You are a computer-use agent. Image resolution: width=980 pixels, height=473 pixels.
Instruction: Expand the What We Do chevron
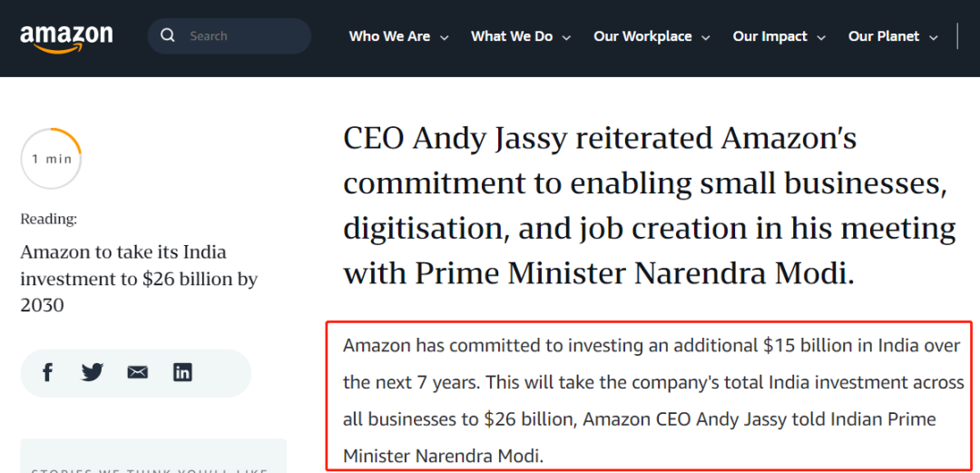(x=566, y=38)
